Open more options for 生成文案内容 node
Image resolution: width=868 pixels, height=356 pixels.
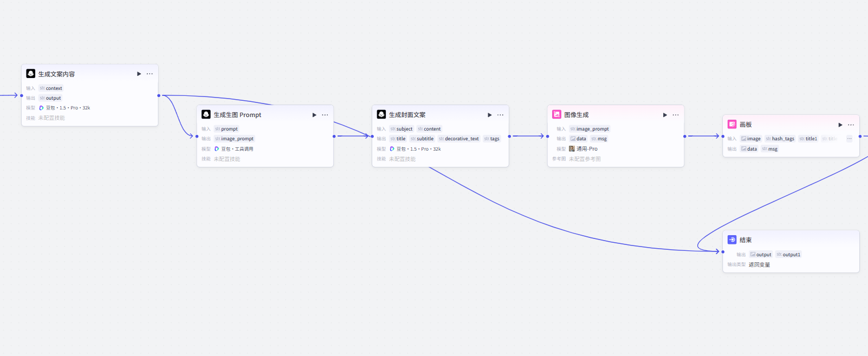150,74
